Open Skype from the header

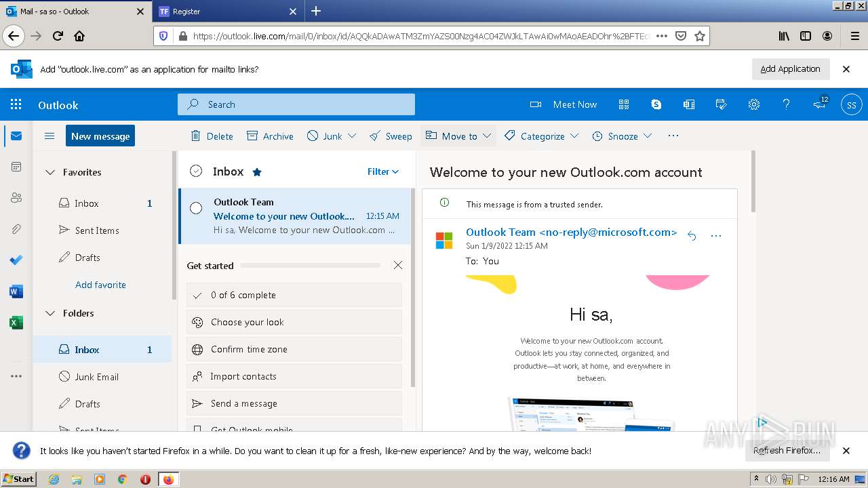click(x=656, y=104)
